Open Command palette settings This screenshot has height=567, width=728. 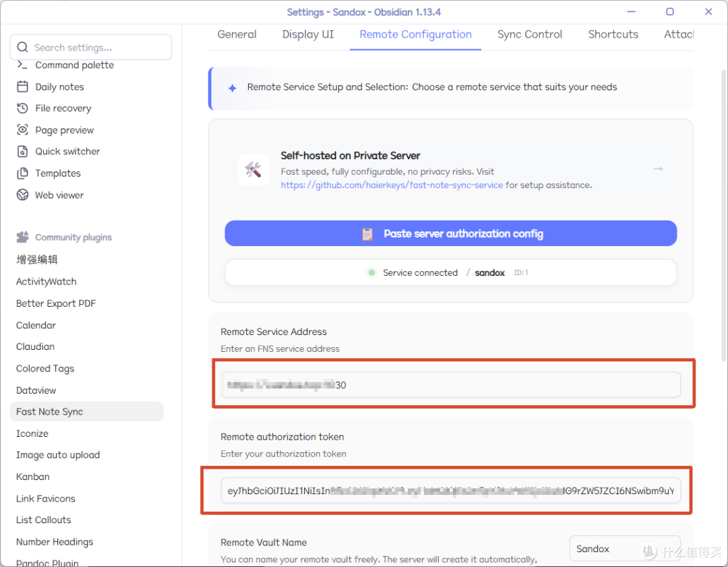(74, 65)
